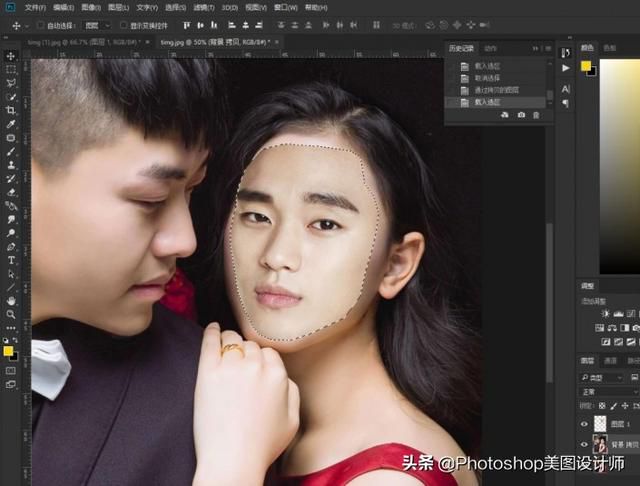Select the Hand tool

11,301
